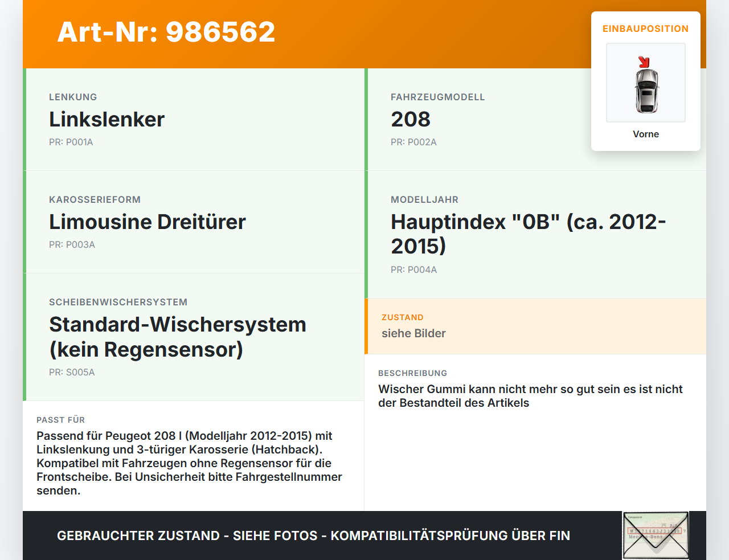Click the Lenkung 'Linkslenker' value
The image size is (729, 560).
pyautogui.click(x=107, y=120)
